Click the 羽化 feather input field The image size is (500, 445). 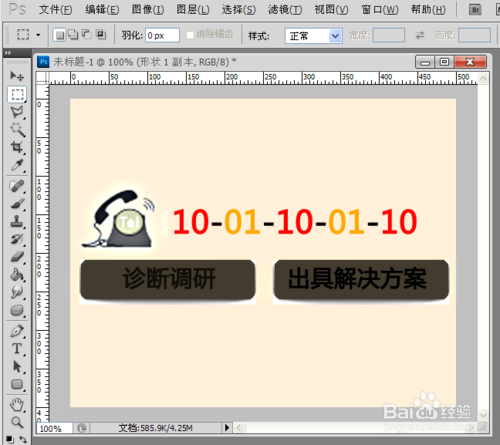pos(162,35)
